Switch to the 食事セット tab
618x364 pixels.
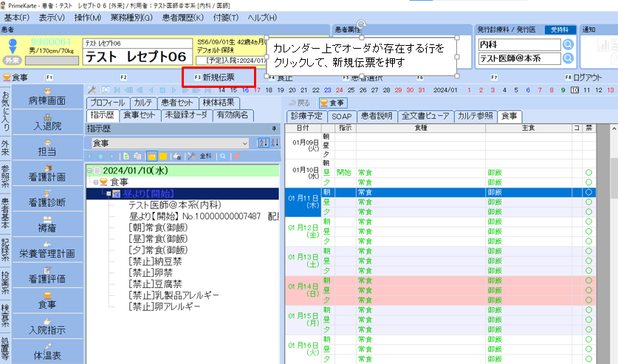[x=140, y=115]
